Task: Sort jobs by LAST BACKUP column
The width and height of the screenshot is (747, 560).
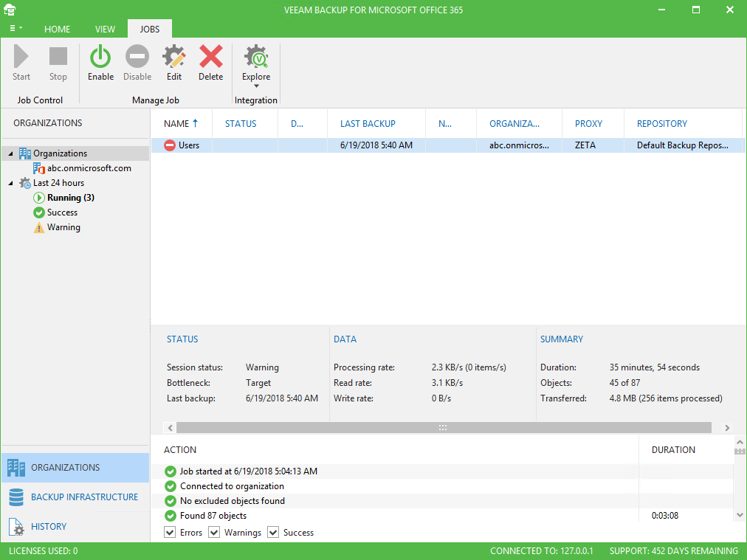Action: tap(376, 124)
